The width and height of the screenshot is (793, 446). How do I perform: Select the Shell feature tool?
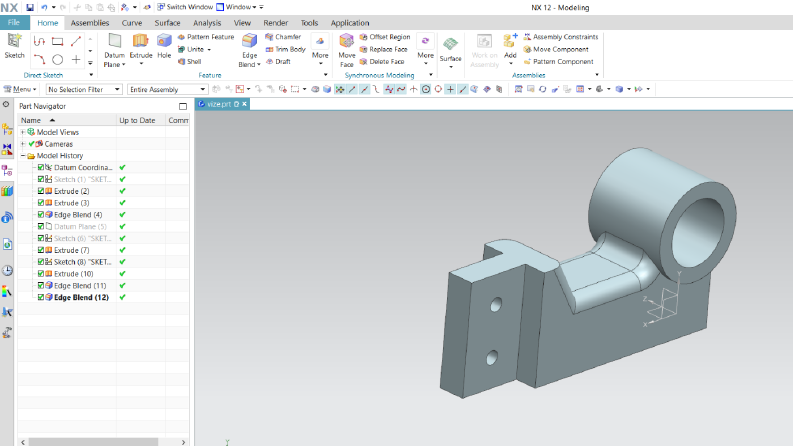190,62
